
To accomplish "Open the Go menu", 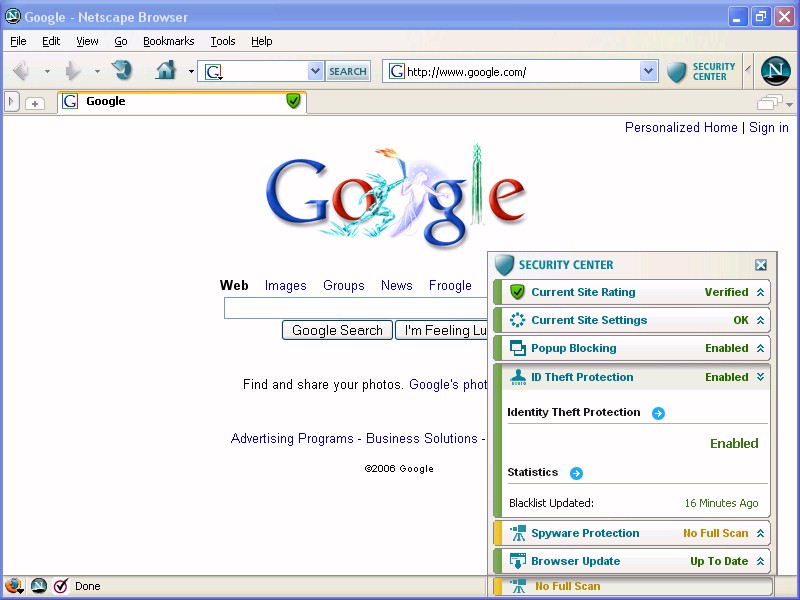I will click(x=121, y=41).
